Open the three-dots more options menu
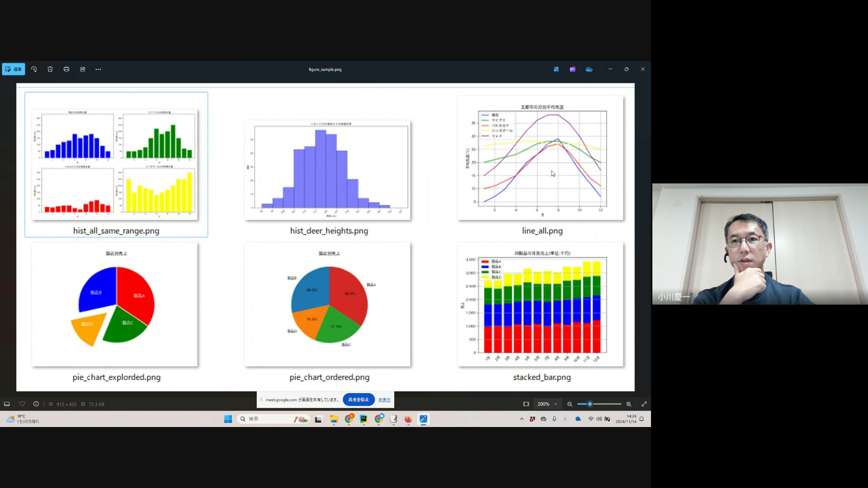868x488 pixels. 99,69
